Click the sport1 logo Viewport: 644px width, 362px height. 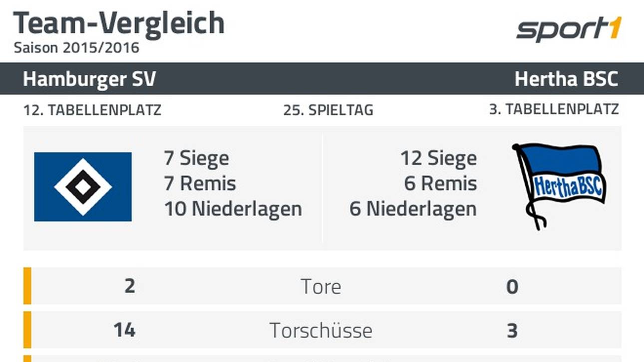point(568,29)
